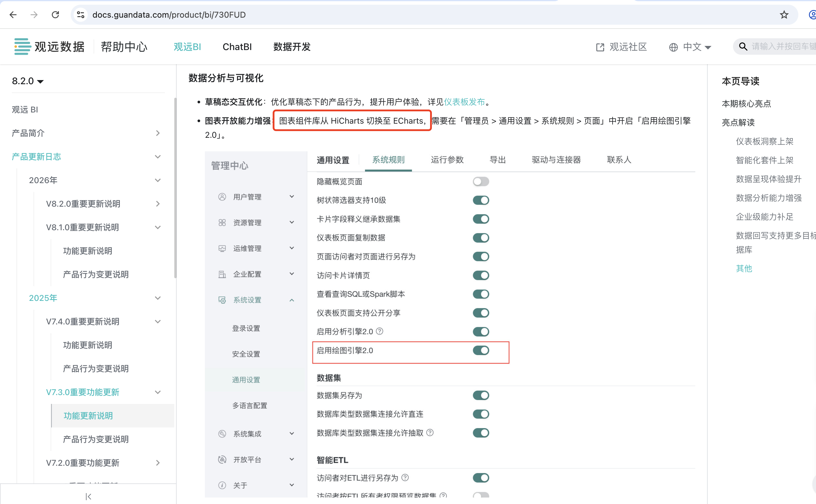Click the 运维管理 monitor icon
Screen dimensions: 816x504
coord(222,248)
